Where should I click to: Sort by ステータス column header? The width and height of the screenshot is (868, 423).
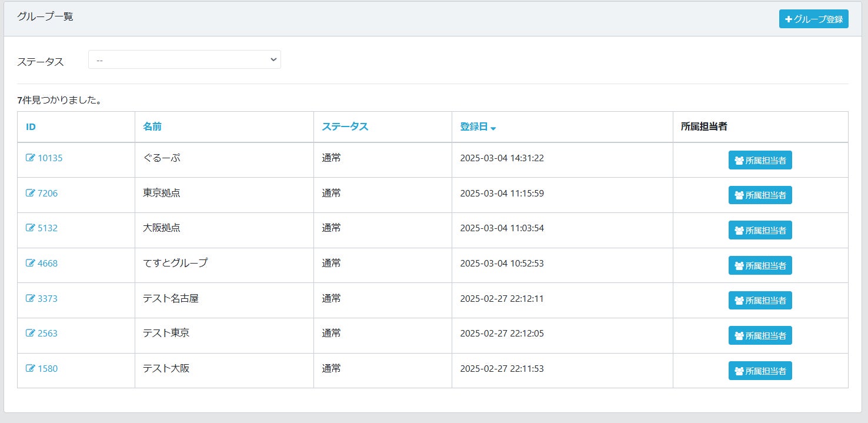tap(345, 126)
